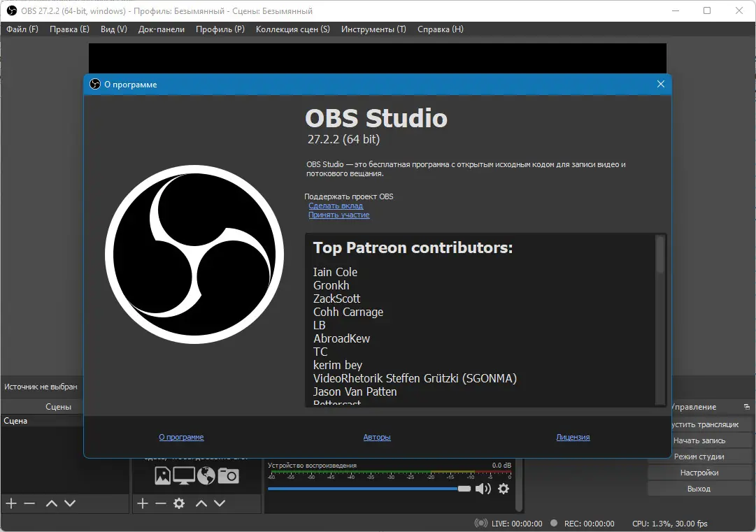The image size is (756, 532).
Task: Click the VideoRhetorik Steffen Grützki entry
Action: coord(415,378)
